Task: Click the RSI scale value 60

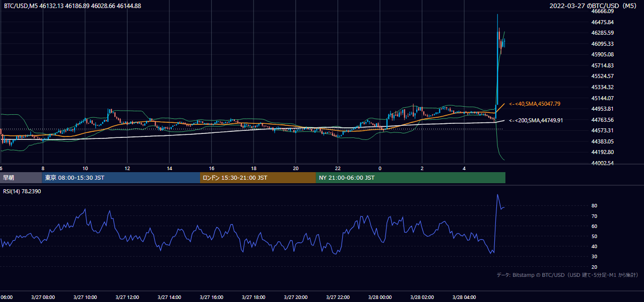Action: (x=595, y=226)
